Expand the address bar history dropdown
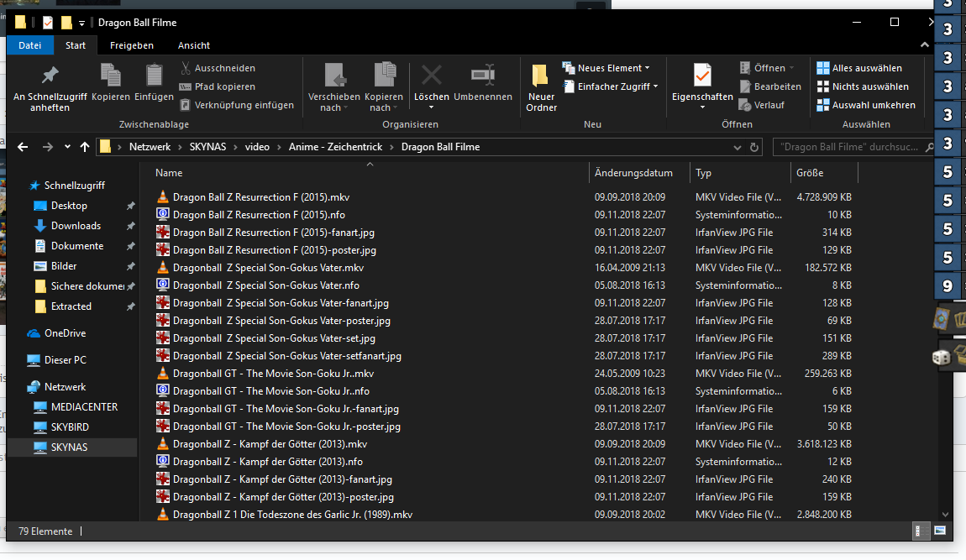Image resolution: width=966 pixels, height=560 pixels. pos(737,147)
